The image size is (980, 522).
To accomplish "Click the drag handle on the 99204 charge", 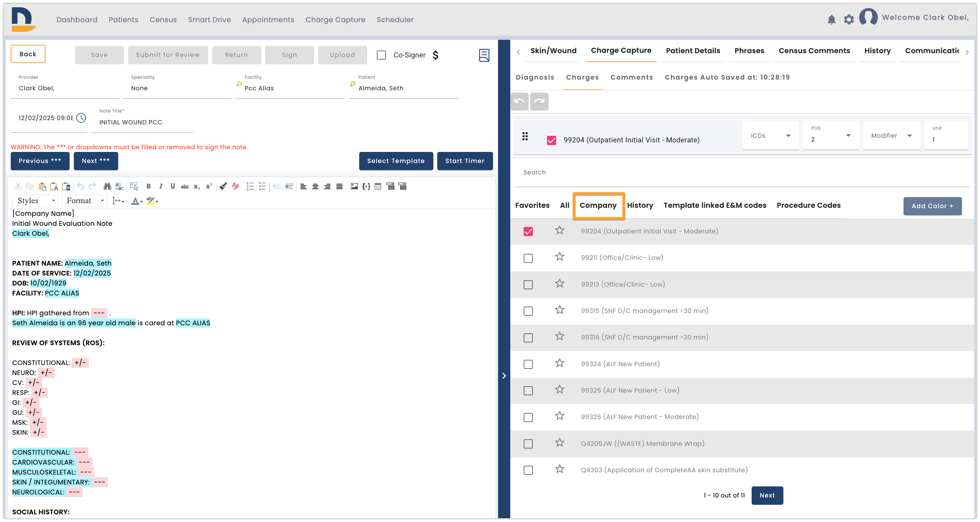I will [525, 136].
